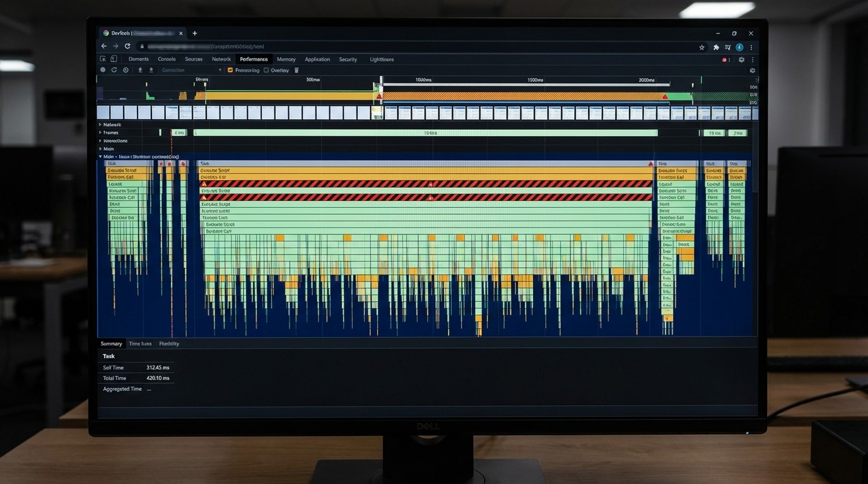Select the Performance panel tab
The width and height of the screenshot is (868, 484).
pyautogui.click(x=254, y=59)
